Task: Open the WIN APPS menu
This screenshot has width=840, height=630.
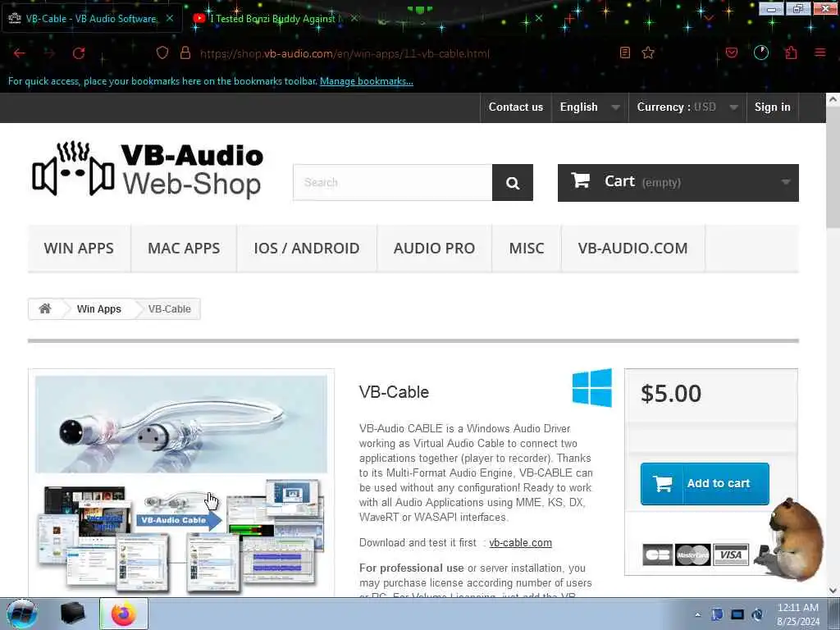Action: click(79, 249)
